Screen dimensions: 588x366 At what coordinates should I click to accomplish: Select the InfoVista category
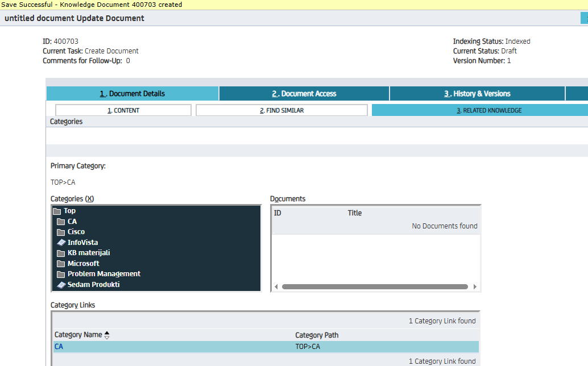[82, 242]
